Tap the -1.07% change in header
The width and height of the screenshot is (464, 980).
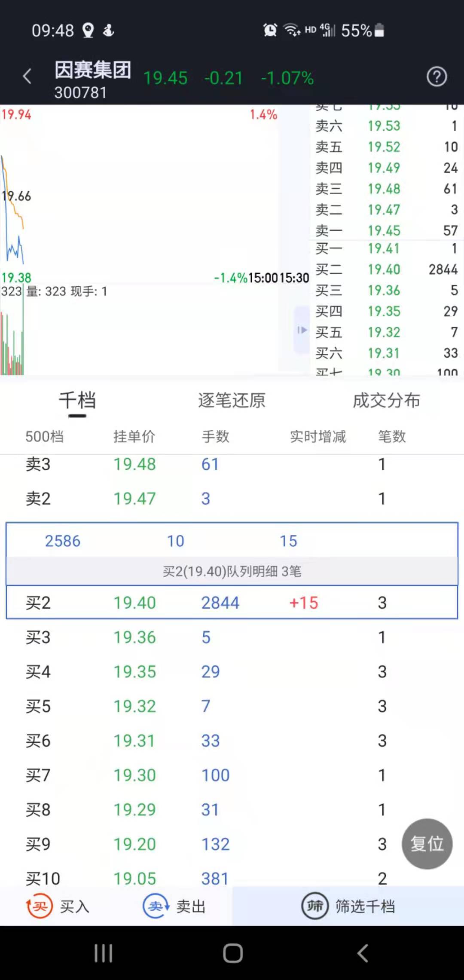[x=287, y=78]
